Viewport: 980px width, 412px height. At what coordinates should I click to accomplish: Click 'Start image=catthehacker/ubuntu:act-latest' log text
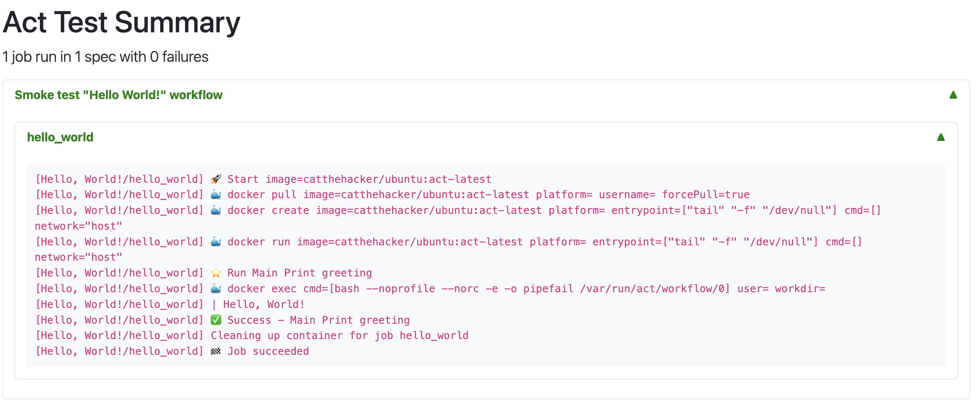pyautogui.click(x=359, y=179)
